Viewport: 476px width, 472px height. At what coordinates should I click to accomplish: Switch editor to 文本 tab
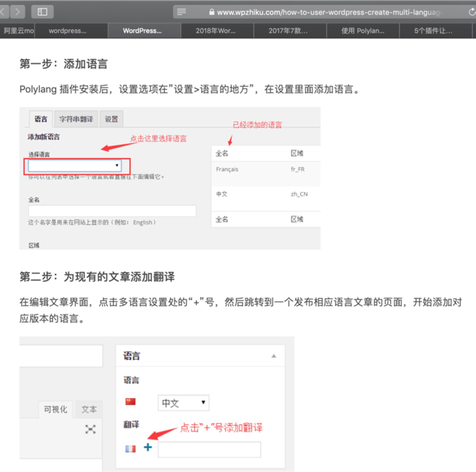click(x=89, y=410)
